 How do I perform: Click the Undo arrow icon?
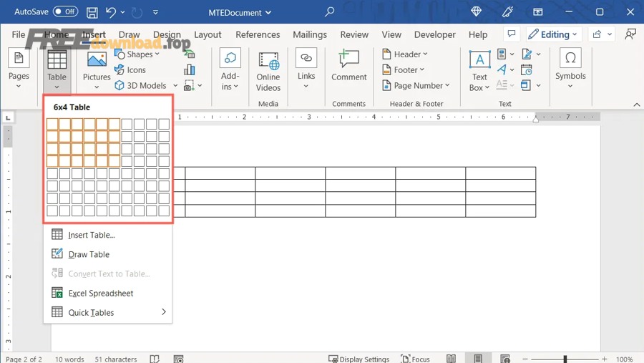[x=110, y=12]
